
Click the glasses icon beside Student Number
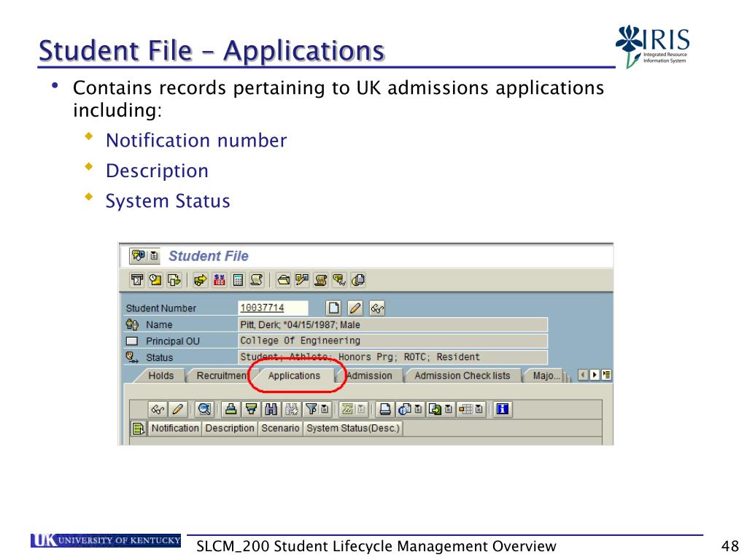pos(377,308)
